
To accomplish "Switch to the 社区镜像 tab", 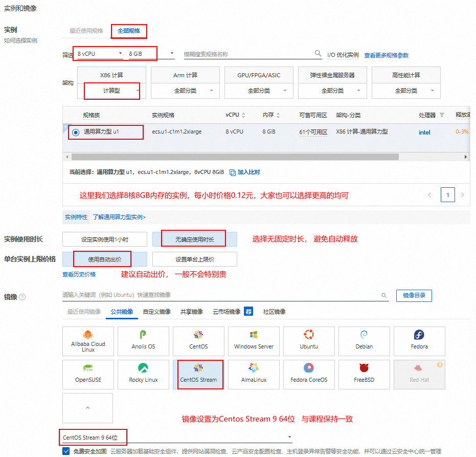I will click(x=274, y=312).
